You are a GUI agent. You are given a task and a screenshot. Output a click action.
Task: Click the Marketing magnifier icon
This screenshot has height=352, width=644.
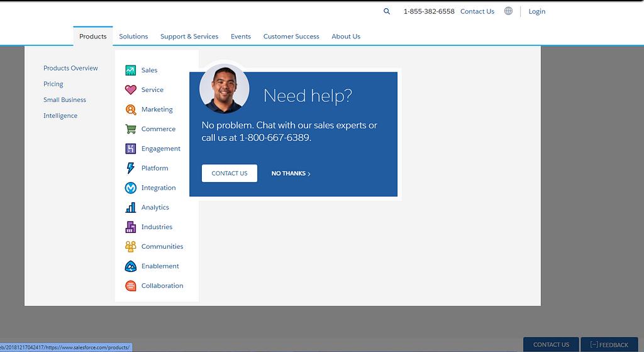[130, 110]
